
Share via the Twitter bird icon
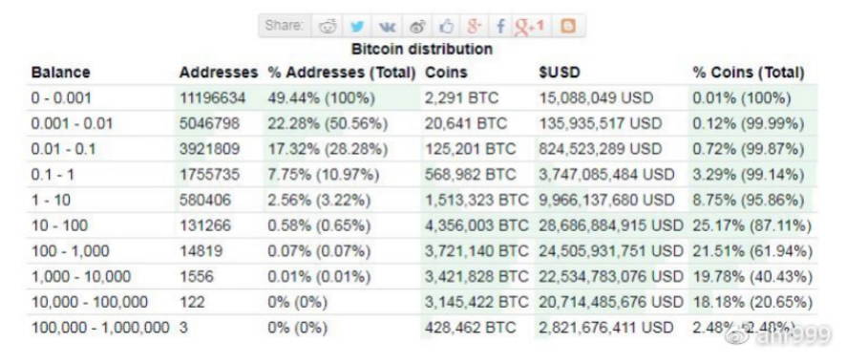point(357,26)
